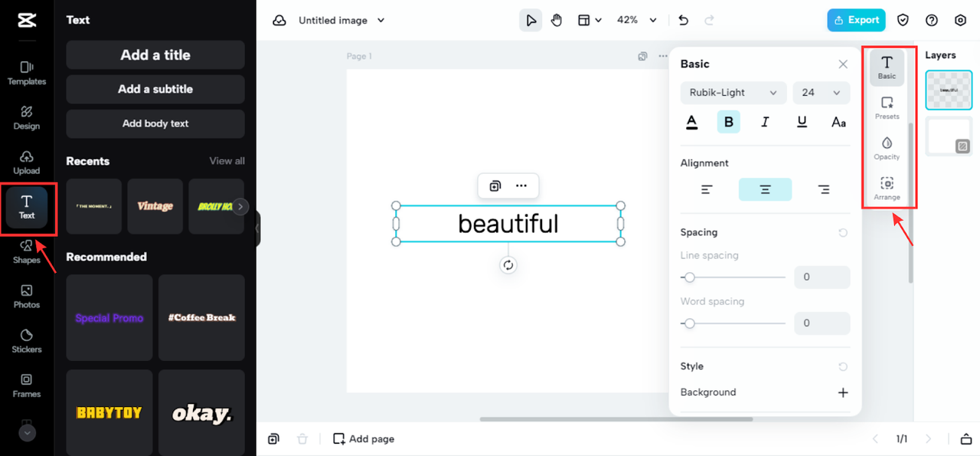Viewport: 980px width, 456px height.
Task: Open the Photos sidebar panel
Action: pos(27,297)
